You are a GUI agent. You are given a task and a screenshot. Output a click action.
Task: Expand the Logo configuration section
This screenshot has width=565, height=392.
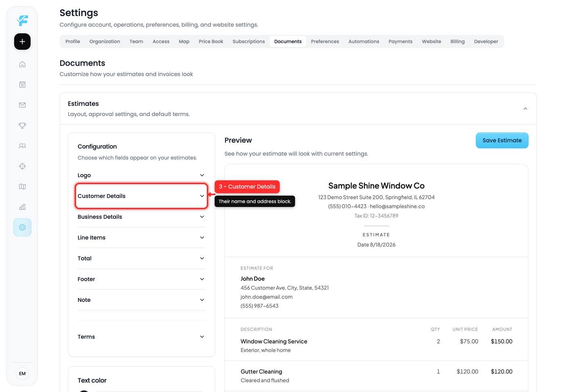(141, 175)
